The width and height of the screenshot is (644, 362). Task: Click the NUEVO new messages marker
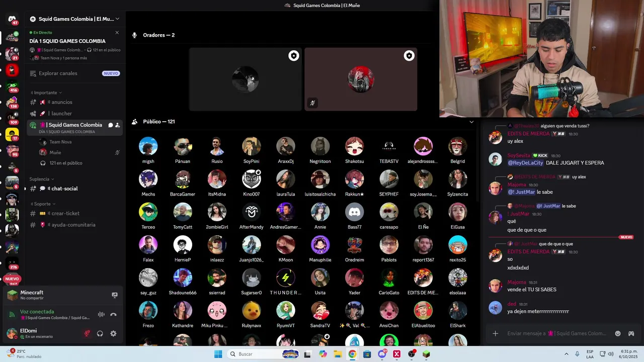click(626, 237)
